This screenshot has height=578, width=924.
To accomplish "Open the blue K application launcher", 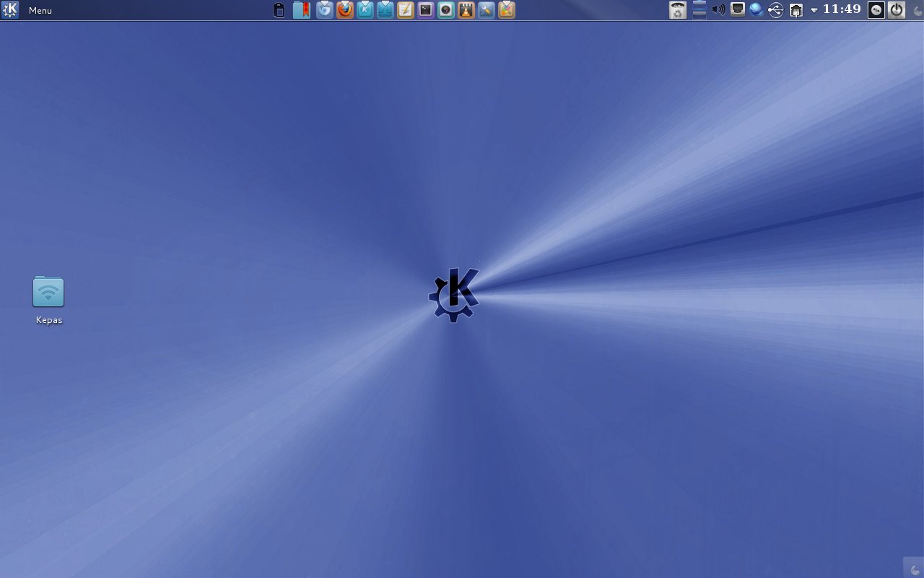I will [365, 10].
